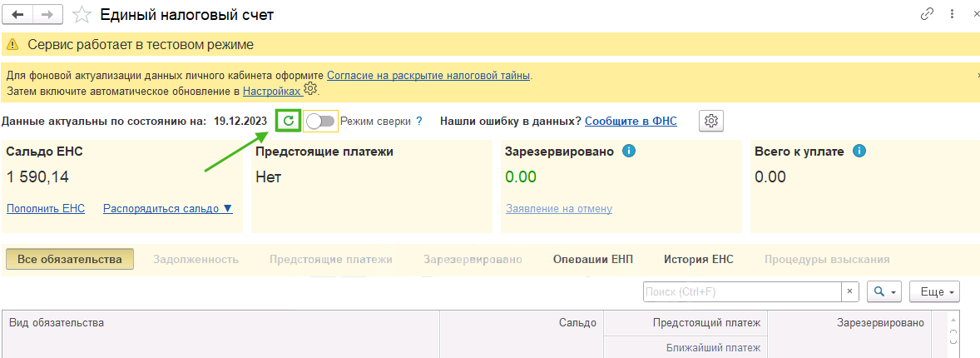Image resolution: width=980 pixels, height=358 pixels.
Task: Click the Предстоящий платеж column header
Action: (685, 323)
